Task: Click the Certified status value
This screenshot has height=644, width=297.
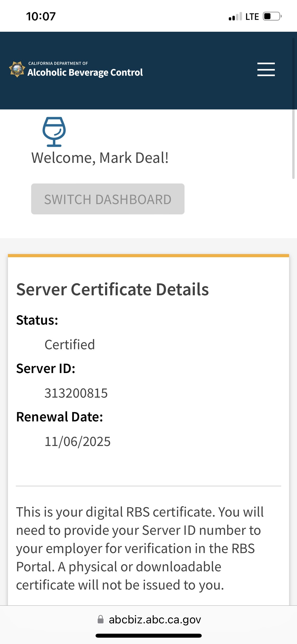Action: coord(70,345)
